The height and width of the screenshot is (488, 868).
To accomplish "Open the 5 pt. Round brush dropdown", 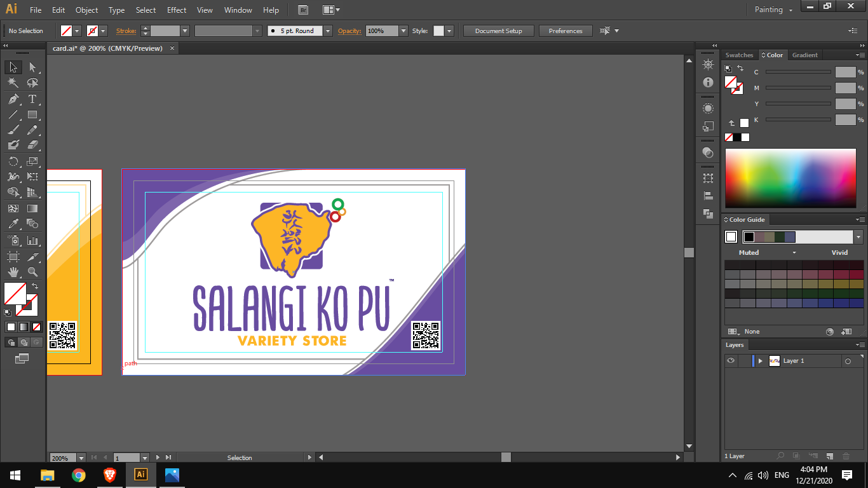I will click(x=328, y=30).
